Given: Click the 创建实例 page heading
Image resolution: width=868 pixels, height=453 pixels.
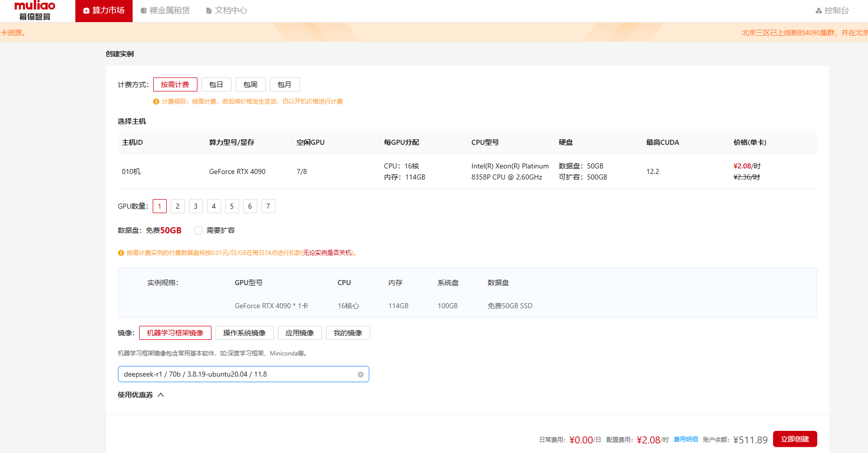Looking at the screenshot, I should click(120, 54).
